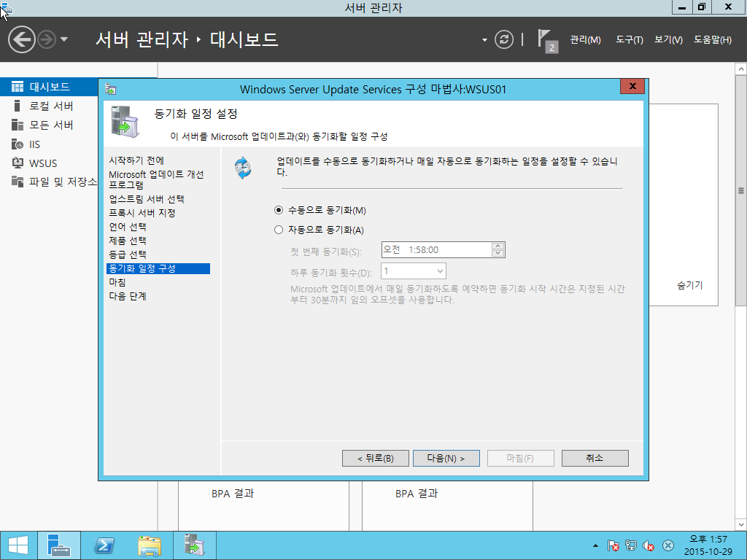The image size is (747, 560).
Task: Open File Explorer from the taskbar
Action: [x=150, y=545]
